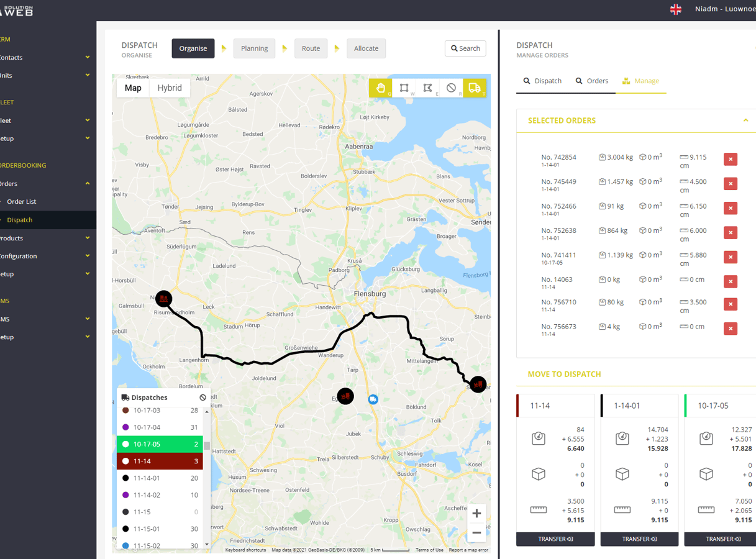Click the Search button
This screenshot has height=559, width=756.
(x=465, y=48)
